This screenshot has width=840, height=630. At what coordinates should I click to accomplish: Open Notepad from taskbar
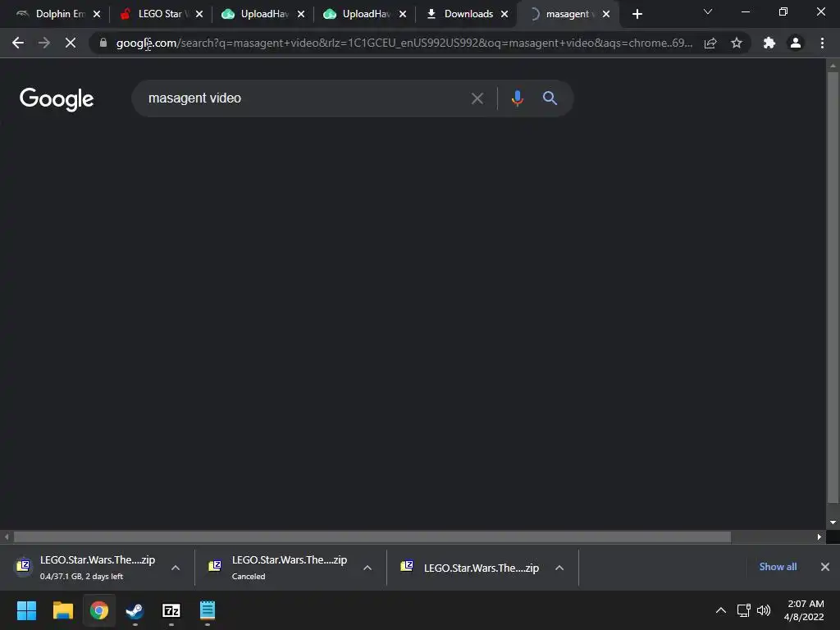208,610
